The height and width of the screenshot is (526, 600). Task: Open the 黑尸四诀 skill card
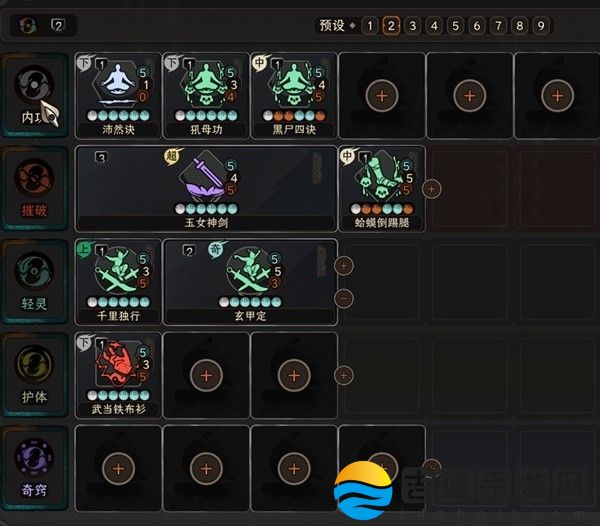(x=294, y=96)
